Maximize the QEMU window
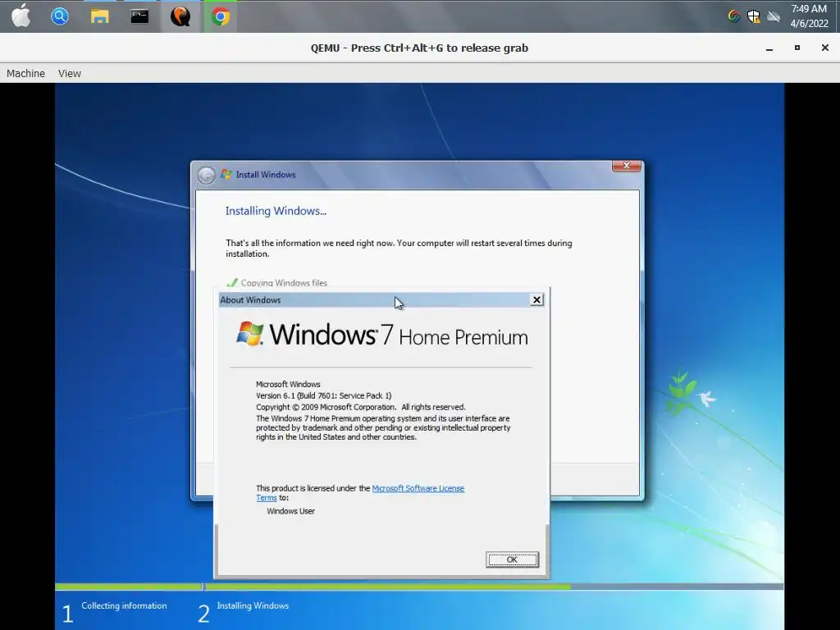The image size is (840, 630). 797,48
